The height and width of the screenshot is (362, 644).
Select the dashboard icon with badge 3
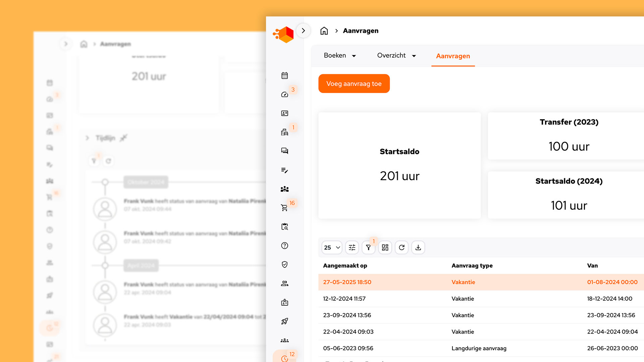tap(284, 94)
